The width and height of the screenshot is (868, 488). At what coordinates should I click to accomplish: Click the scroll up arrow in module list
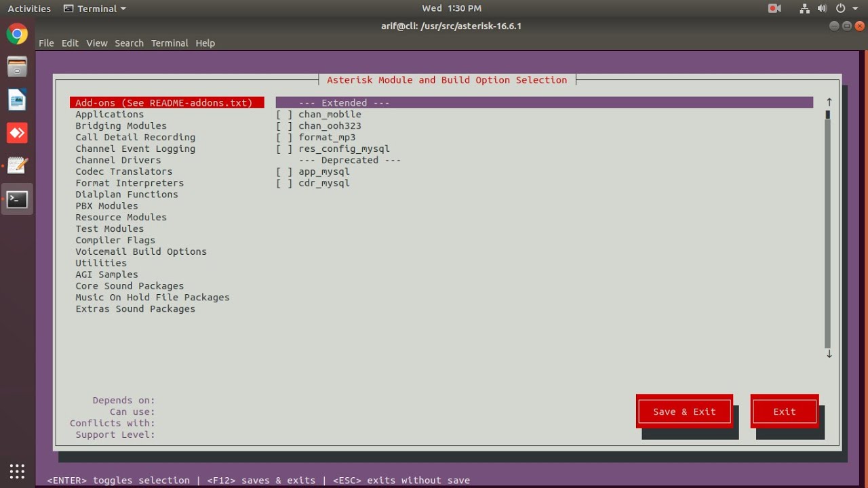point(829,102)
